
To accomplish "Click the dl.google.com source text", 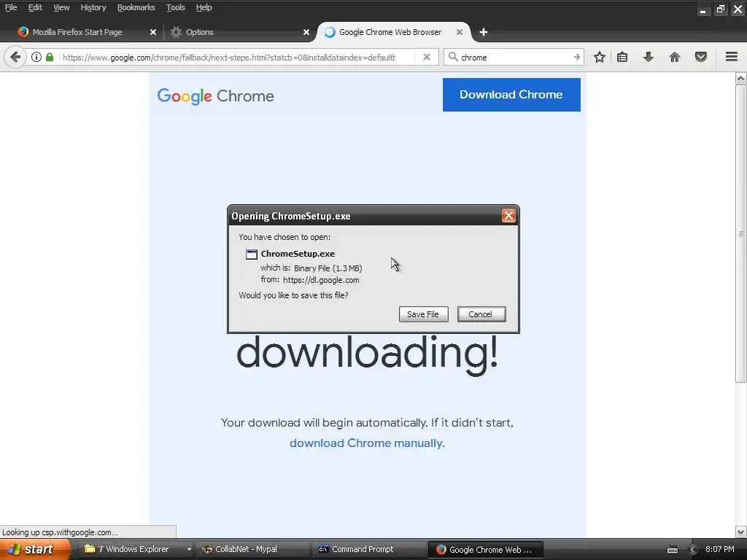I will coord(321,280).
